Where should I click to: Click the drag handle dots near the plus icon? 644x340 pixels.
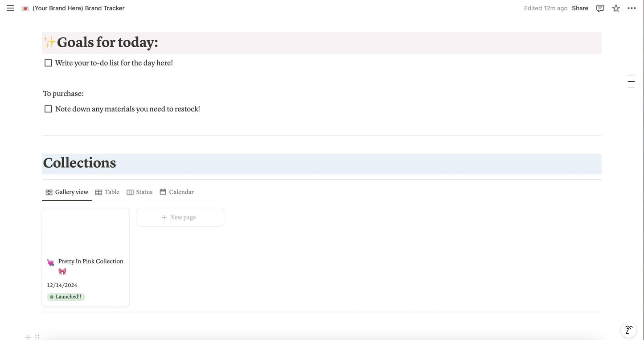click(36, 336)
